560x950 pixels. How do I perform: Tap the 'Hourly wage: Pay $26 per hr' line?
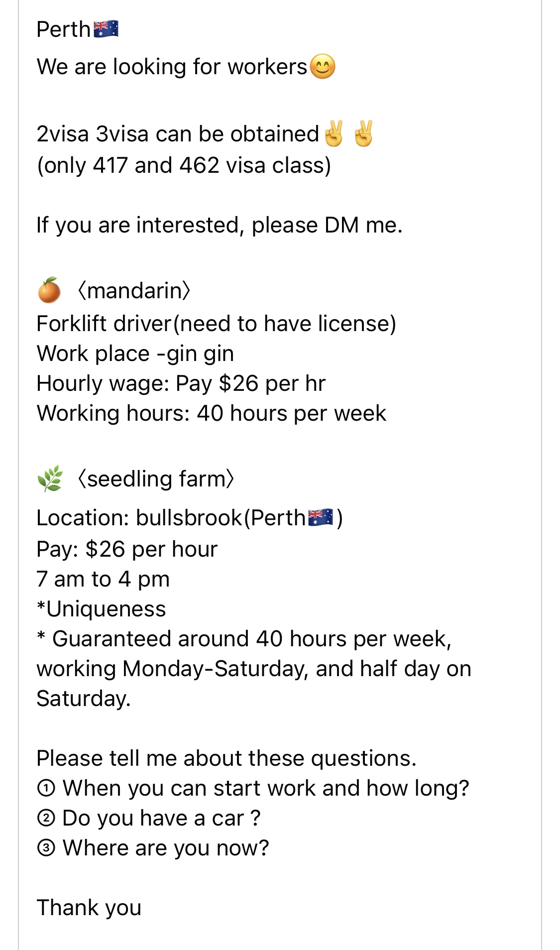tap(181, 383)
